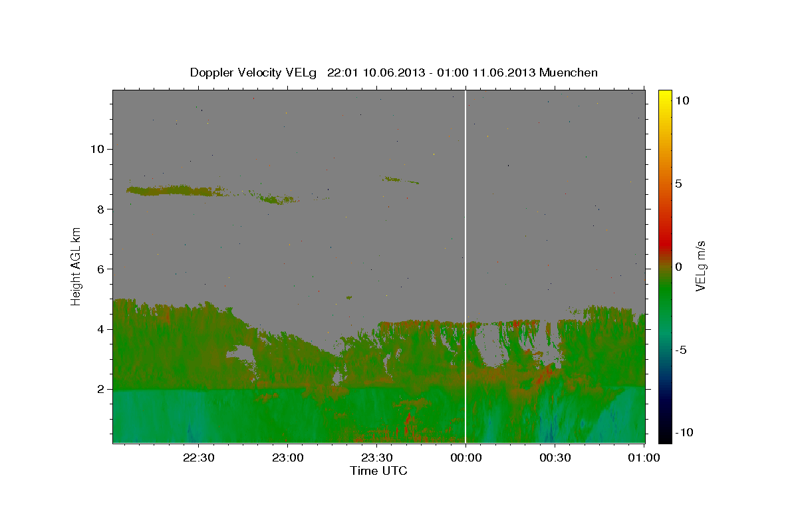Click the colorbar value 0
Viewport: 798px width, 532px height.
pyautogui.click(x=678, y=267)
